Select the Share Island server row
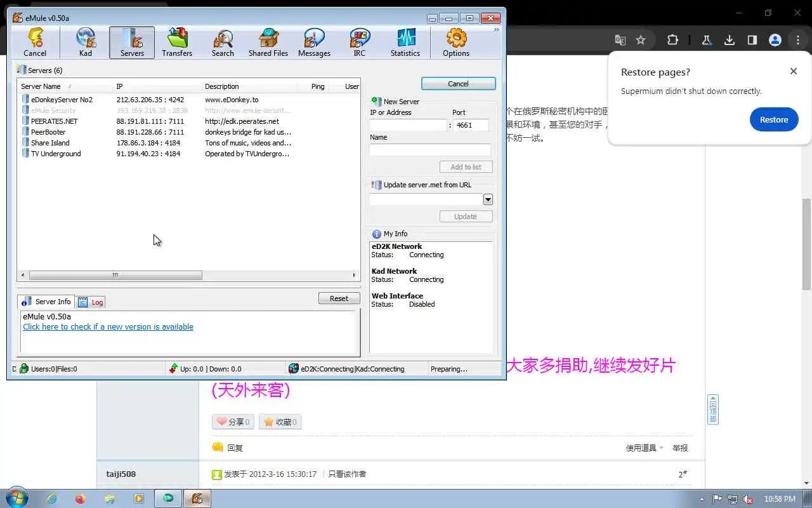Image resolution: width=812 pixels, height=508 pixels. pyautogui.click(x=188, y=143)
